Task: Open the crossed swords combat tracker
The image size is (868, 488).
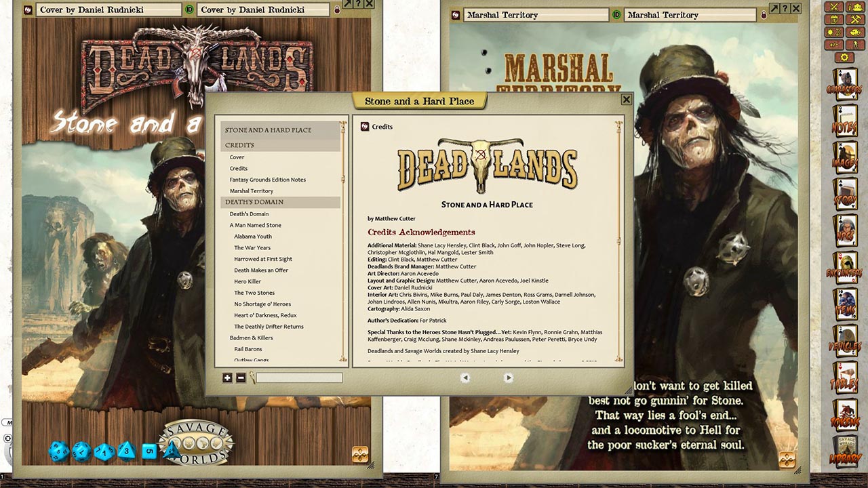Action: pos(835,7)
